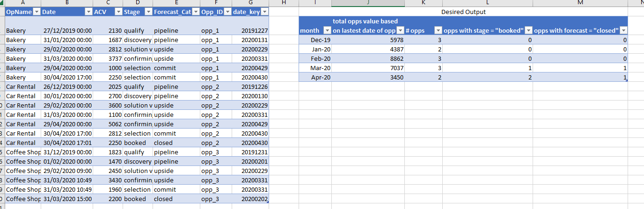Image resolution: width=644 pixels, height=209 pixels.
Task: Select the Mar-20 month cell
Action: [315, 68]
